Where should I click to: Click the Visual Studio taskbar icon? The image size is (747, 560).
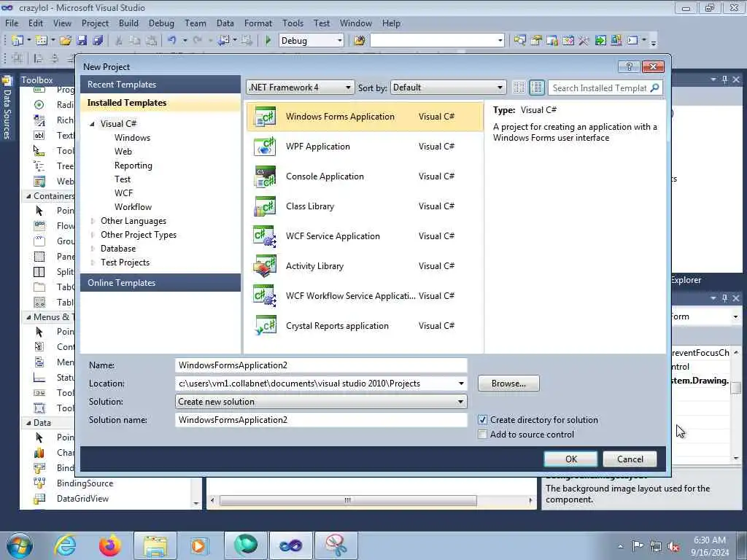[x=290, y=545]
